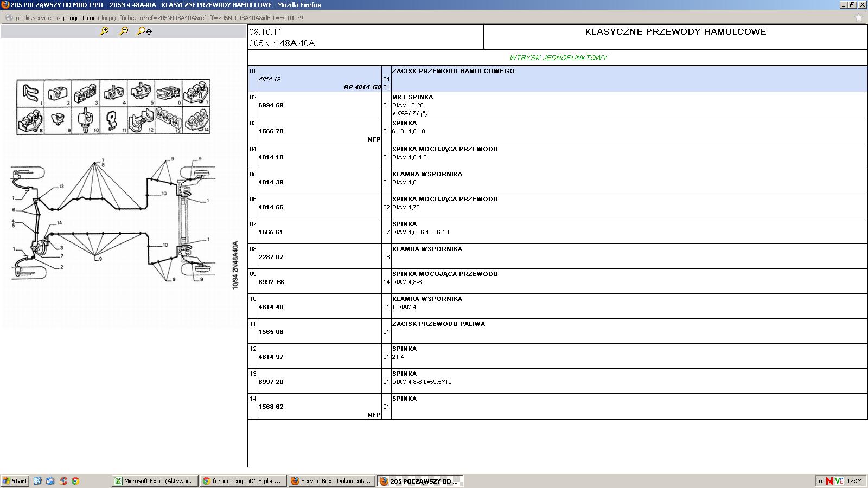
Task: Select part 4814 18 SPINKA MOCUJĄCA PRZEWODU
Action: (x=271, y=157)
